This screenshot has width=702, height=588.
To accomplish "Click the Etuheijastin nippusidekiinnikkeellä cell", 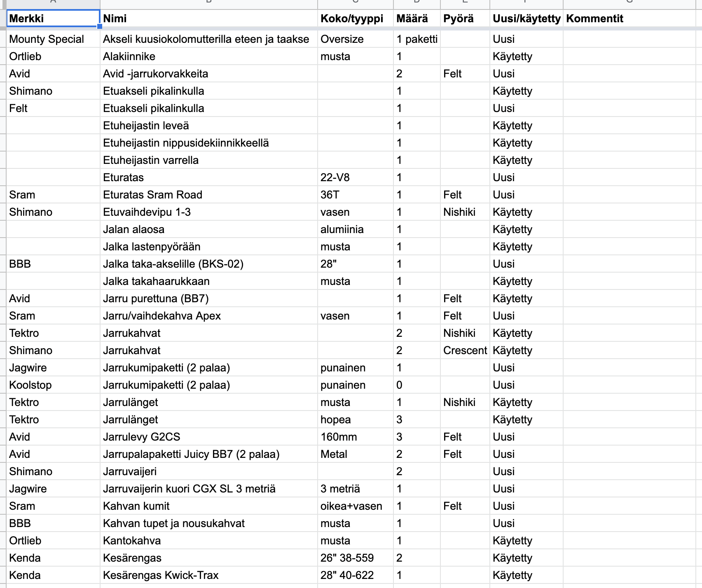I will (209, 143).
